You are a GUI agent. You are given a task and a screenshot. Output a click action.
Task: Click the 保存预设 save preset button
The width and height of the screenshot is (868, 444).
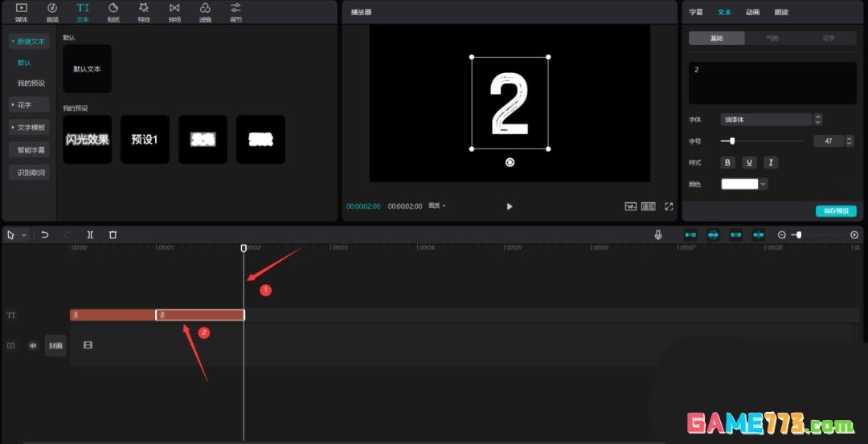pyautogui.click(x=836, y=211)
